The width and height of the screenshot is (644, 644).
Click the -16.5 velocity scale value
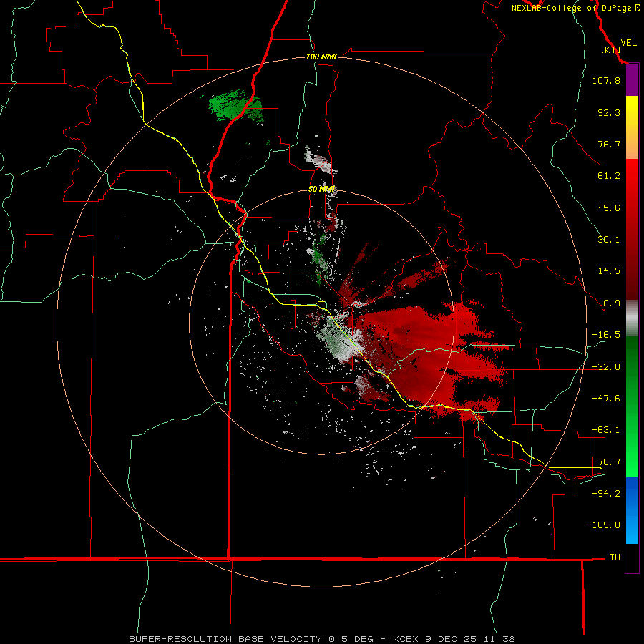point(606,335)
